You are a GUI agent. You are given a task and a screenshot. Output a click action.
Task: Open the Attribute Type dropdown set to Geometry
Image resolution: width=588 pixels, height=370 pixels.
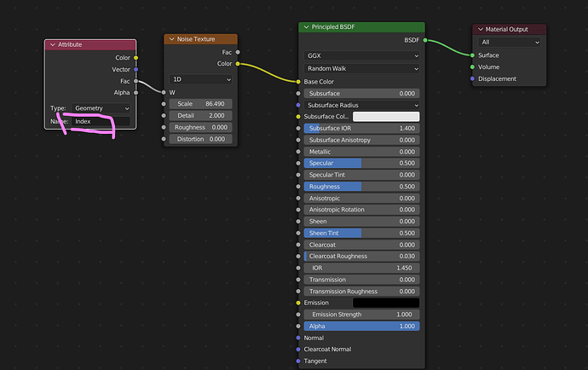(x=101, y=108)
